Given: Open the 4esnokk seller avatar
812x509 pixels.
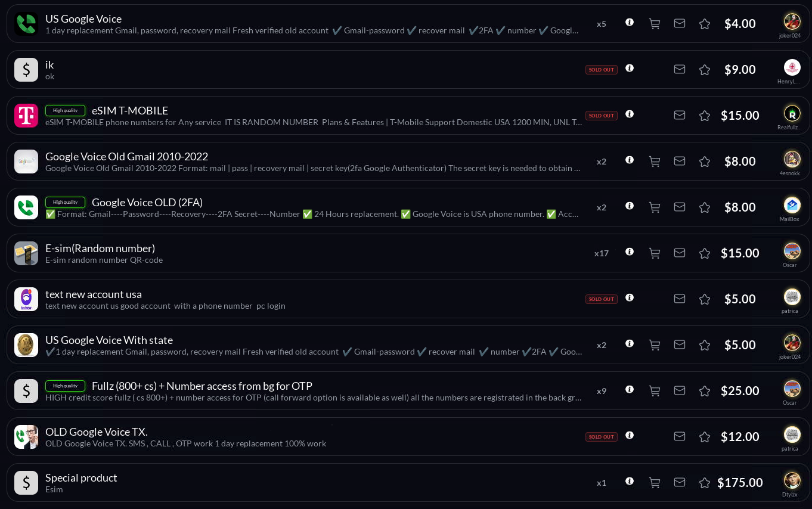Looking at the screenshot, I should (792, 159).
